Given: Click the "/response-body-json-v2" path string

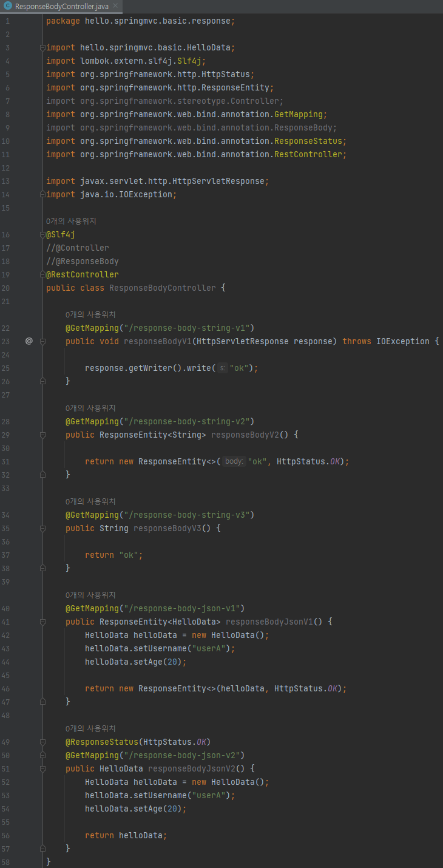Looking at the screenshot, I should point(182,755).
